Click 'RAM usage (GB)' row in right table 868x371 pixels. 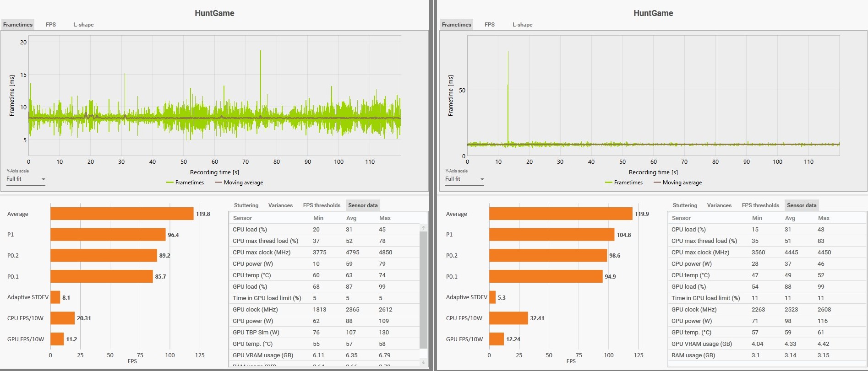pos(767,355)
